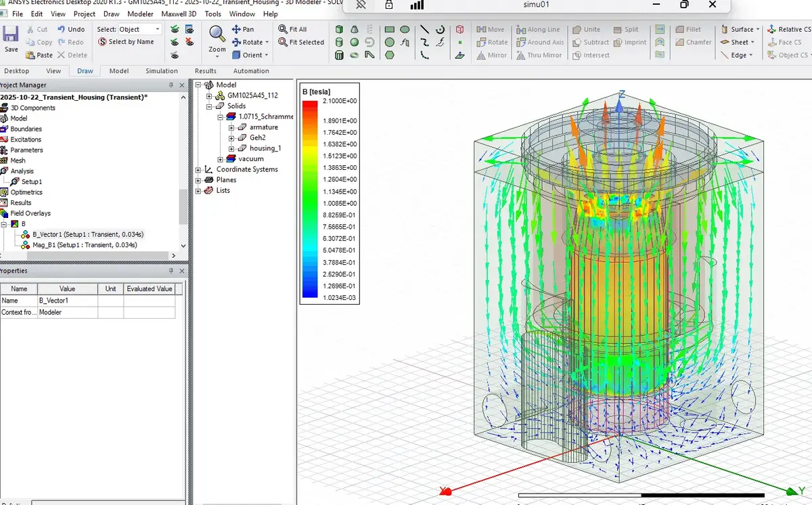Select the draw line tool icon

(424, 29)
